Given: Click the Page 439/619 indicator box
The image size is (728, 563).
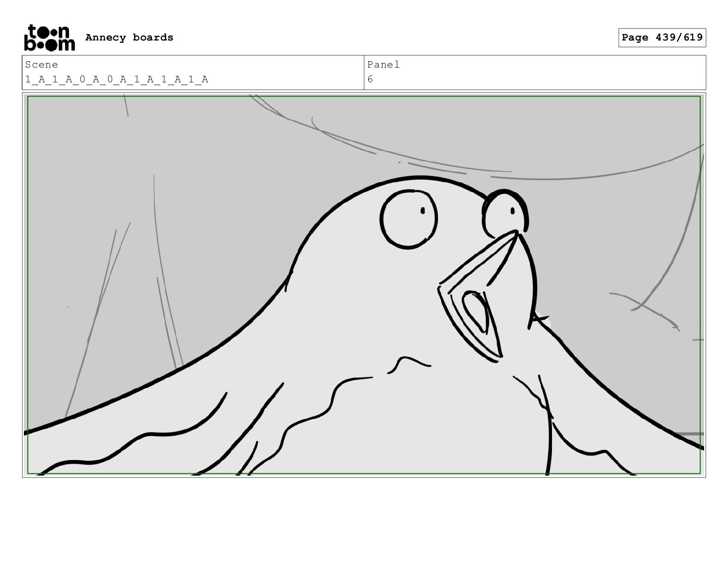Looking at the screenshot, I should click(x=662, y=38).
